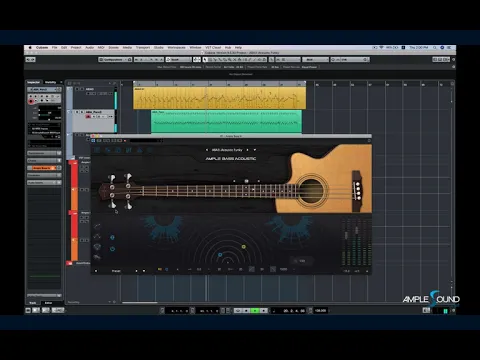Open the Bar grid type dropdown

315,60
